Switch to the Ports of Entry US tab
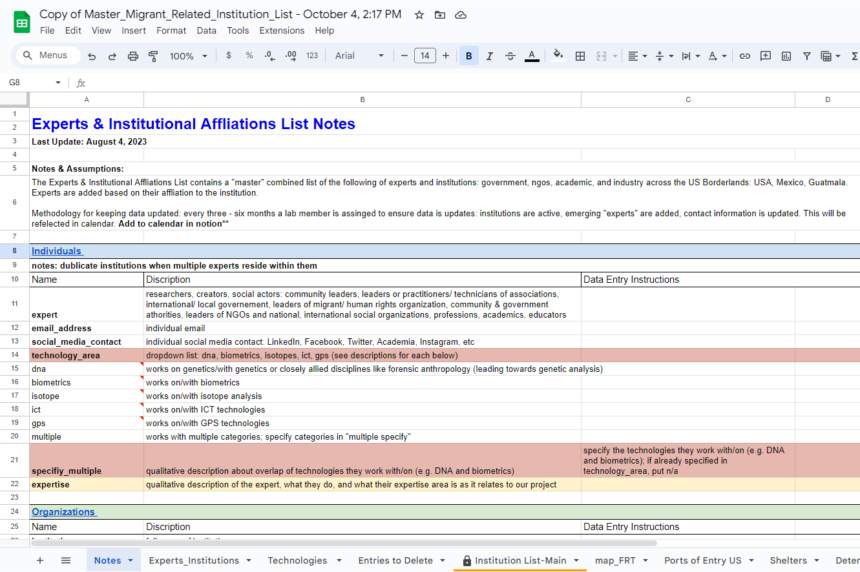 [703, 560]
